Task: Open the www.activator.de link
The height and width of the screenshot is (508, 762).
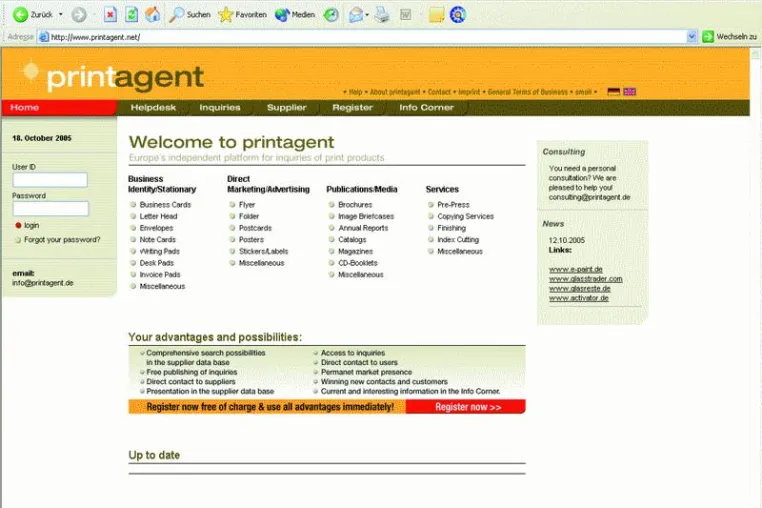Action: click(579, 298)
